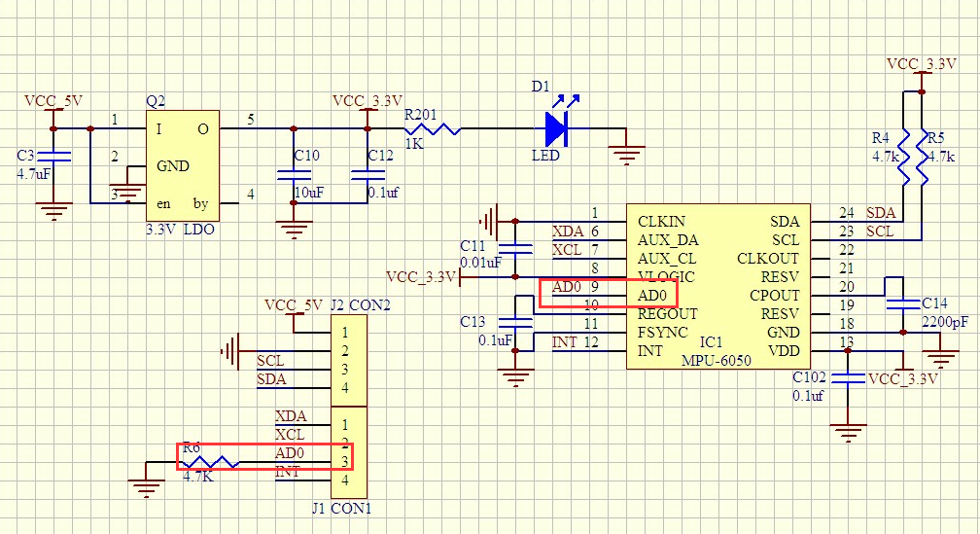Image resolution: width=980 pixels, height=534 pixels.
Task: Click the IC1 designator label
Action: [x=712, y=342]
